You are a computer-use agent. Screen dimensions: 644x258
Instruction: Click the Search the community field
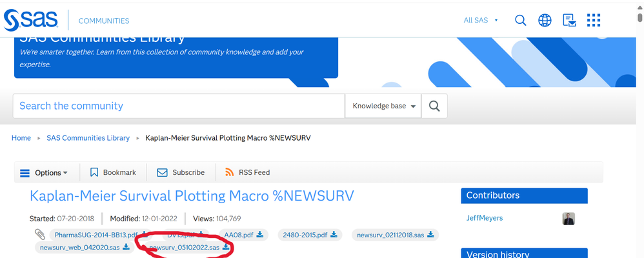coord(179,106)
